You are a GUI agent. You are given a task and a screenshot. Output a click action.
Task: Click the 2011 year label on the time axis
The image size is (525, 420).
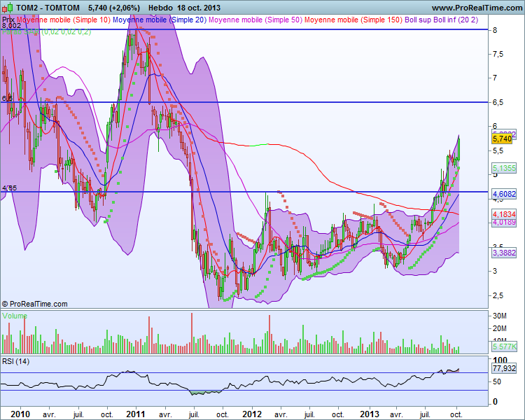[136, 414]
